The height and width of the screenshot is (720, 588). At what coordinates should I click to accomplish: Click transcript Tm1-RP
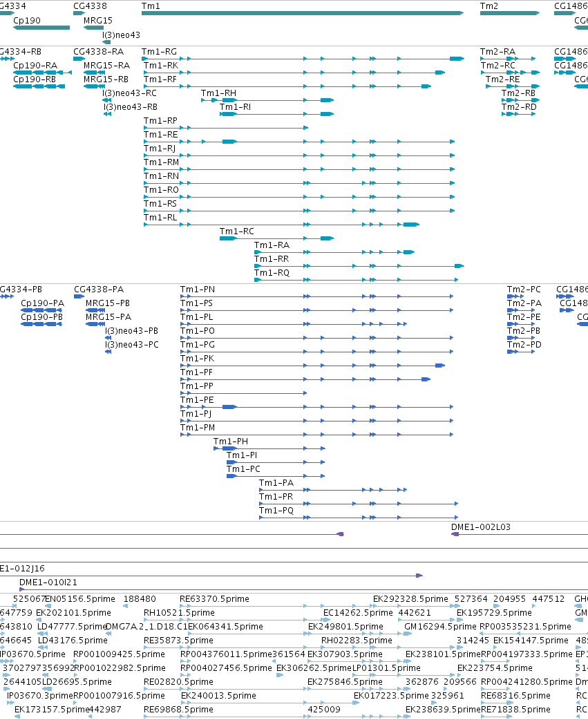pyautogui.click(x=226, y=128)
